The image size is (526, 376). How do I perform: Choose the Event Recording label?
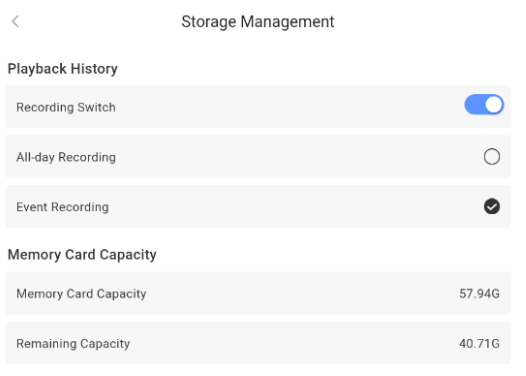pyautogui.click(x=63, y=207)
